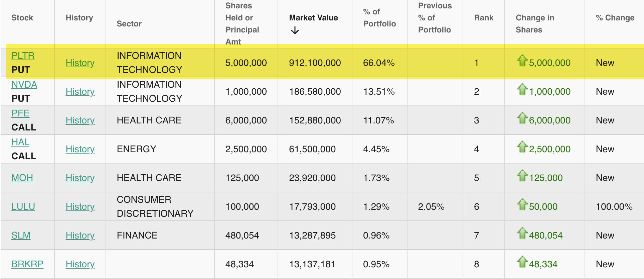This screenshot has height=279, width=644.
Task: Sort by % of Portfolio header
Action: point(379,18)
